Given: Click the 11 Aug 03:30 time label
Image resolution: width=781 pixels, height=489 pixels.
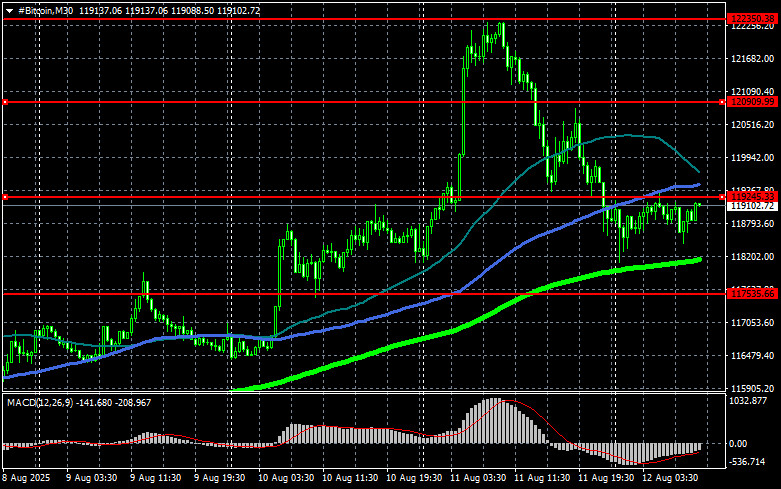Looking at the screenshot, I should (478, 478).
